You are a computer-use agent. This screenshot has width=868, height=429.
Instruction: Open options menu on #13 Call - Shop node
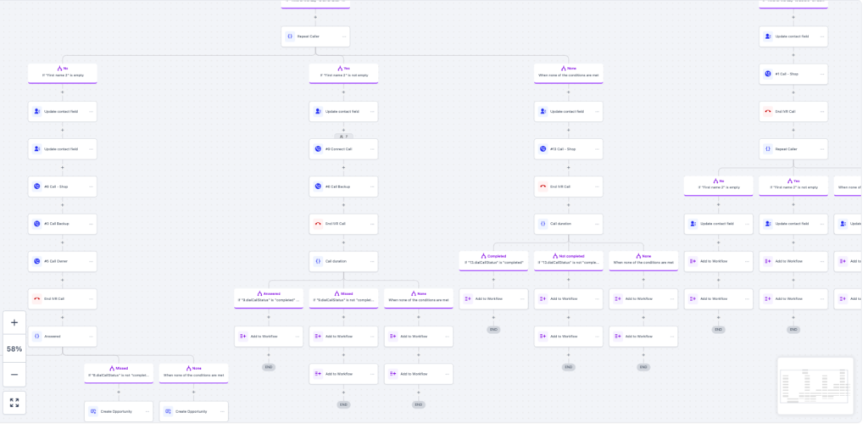(x=597, y=149)
